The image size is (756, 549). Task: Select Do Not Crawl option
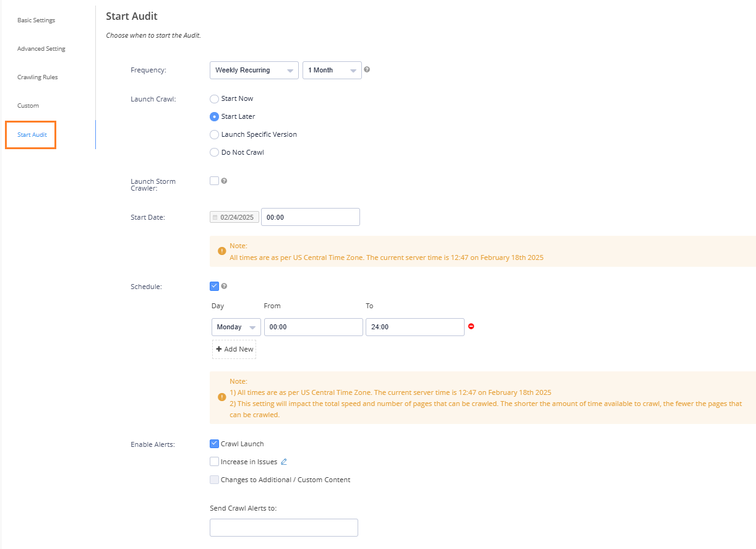coord(215,152)
